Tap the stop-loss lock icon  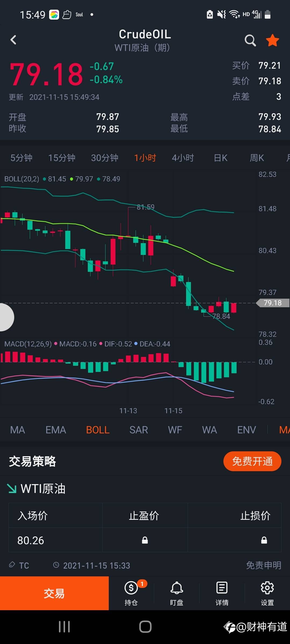pyautogui.click(x=264, y=540)
